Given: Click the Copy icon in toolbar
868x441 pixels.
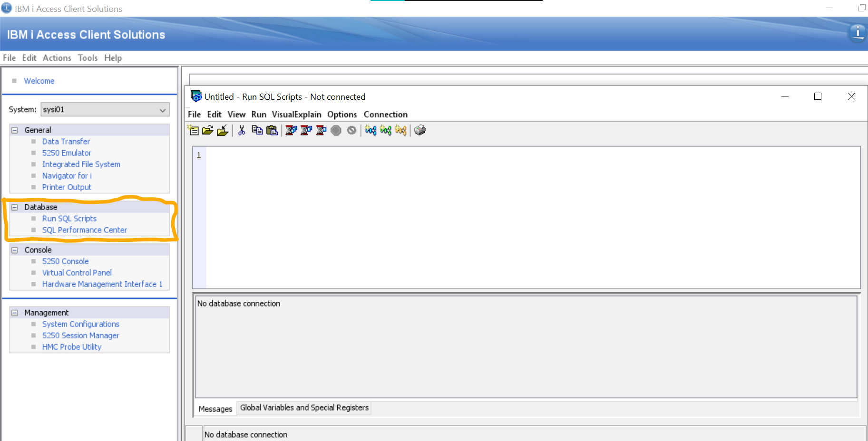Looking at the screenshot, I should pyautogui.click(x=257, y=130).
